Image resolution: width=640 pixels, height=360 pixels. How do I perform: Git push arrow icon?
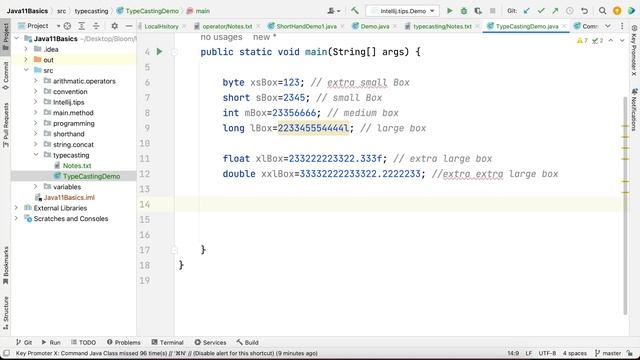(555, 11)
